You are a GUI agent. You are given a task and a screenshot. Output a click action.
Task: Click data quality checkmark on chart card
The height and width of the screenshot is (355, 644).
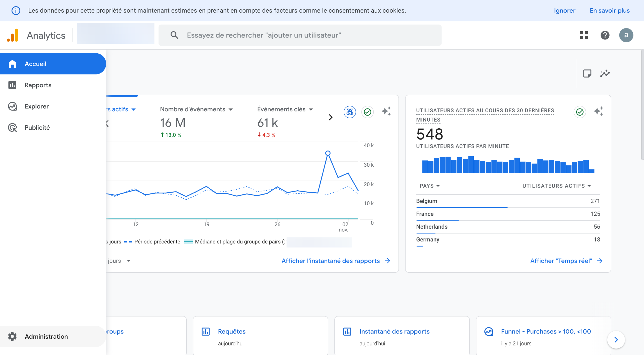[368, 112]
